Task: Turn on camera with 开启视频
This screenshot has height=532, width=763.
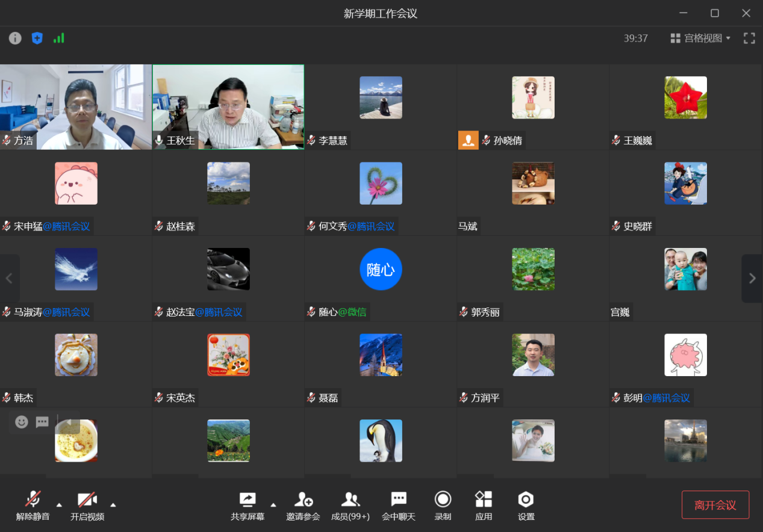Action: tap(87, 506)
